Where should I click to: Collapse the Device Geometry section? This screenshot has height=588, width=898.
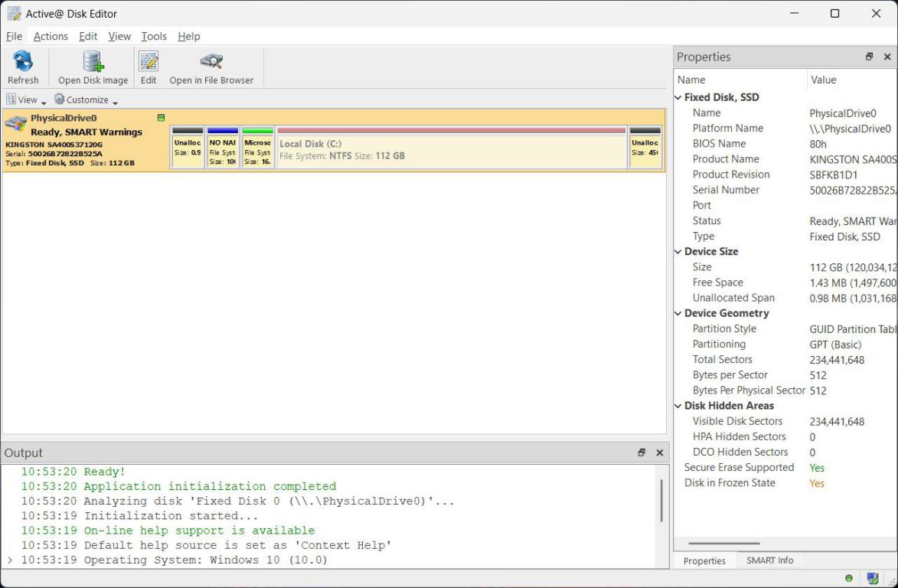tap(678, 313)
